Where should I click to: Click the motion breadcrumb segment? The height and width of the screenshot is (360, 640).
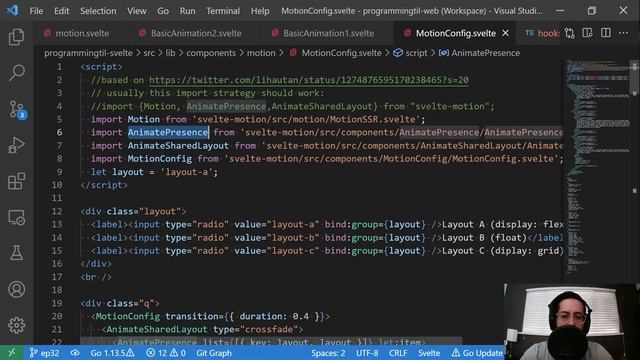tap(261, 53)
